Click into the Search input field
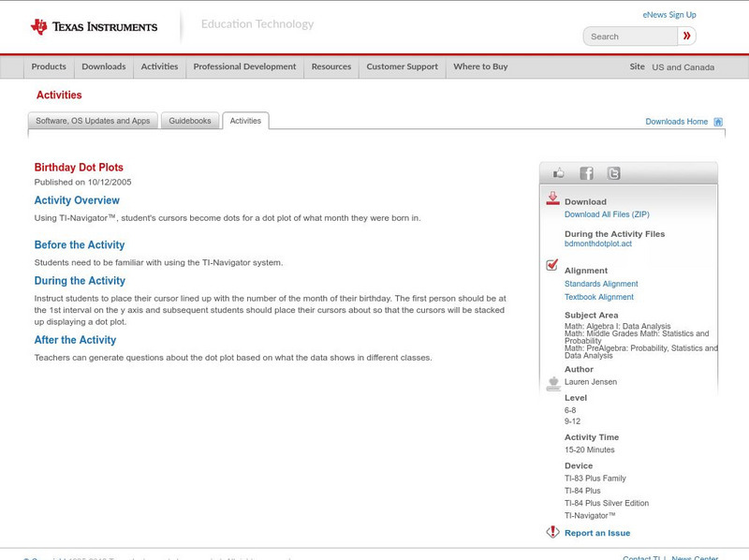The height and width of the screenshot is (560, 749). (x=630, y=37)
